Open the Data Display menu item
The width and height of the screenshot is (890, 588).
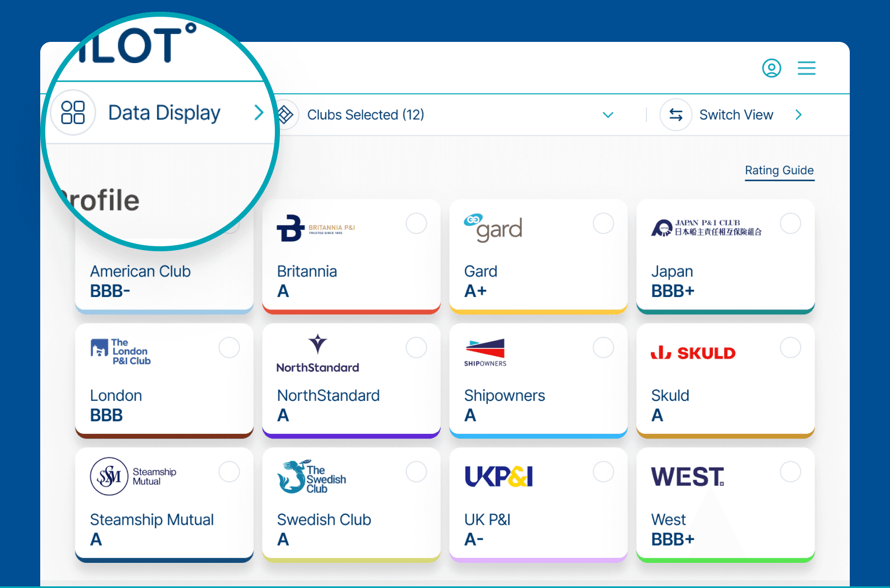[164, 113]
